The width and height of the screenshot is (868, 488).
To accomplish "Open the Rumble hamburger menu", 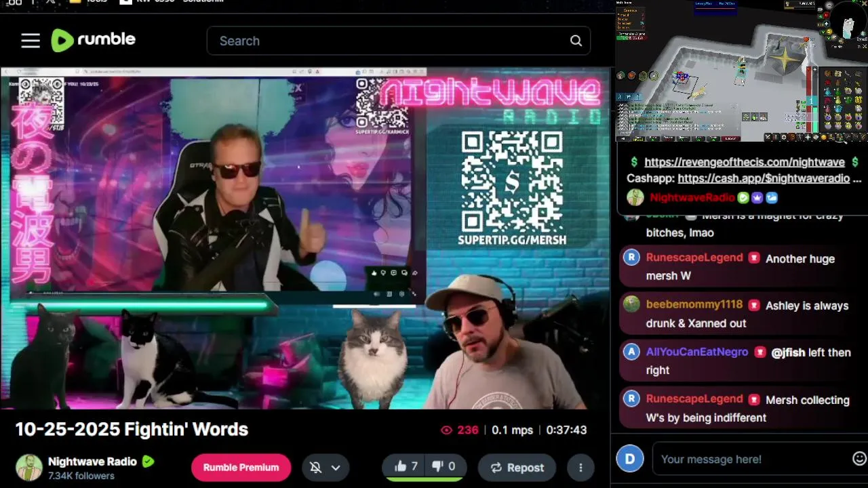I will pyautogui.click(x=31, y=41).
